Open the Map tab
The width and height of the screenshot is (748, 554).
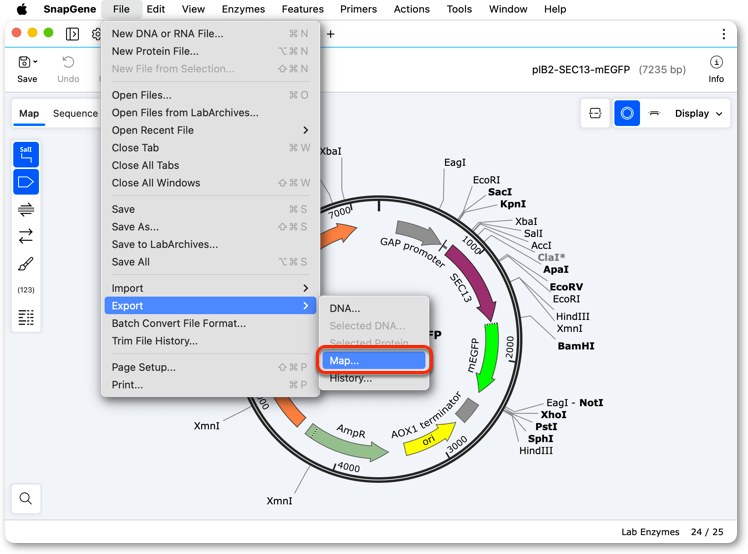coord(29,114)
